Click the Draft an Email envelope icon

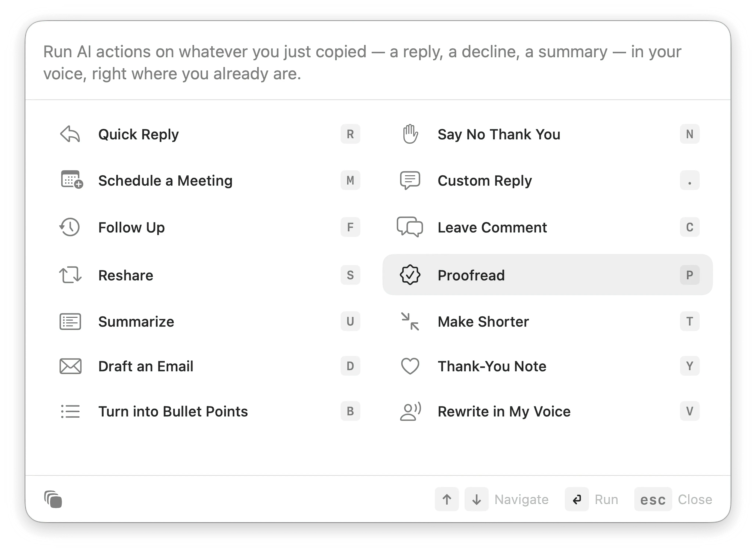pyautogui.click(x=71, y=366)
